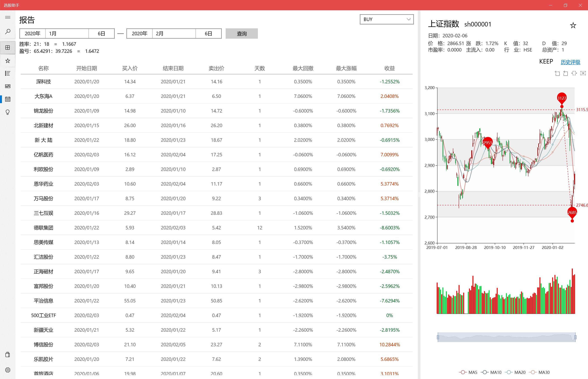Screen dimensions: 588x379
Task: Open the favorites star sidebar tab
Action: point(8,61)
